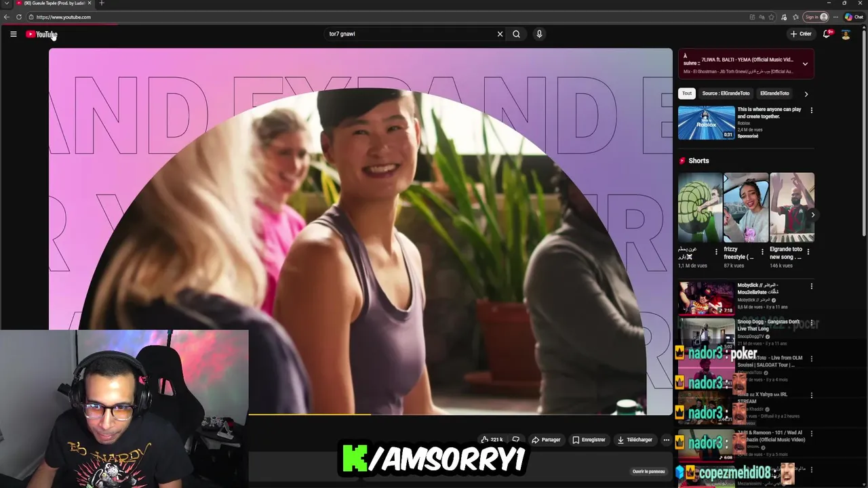Open browser translate option in address bar
Viewport: 868px width, 488px height.
click(762, 17)
